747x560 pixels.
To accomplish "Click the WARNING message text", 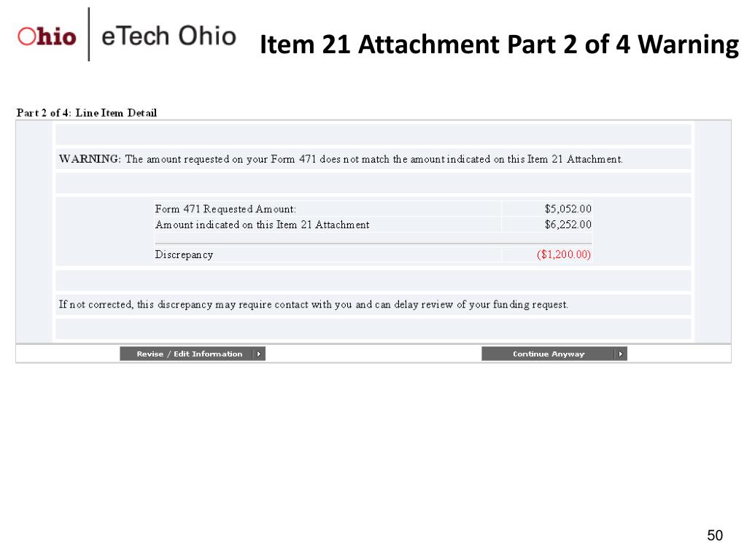I will [341, 159].
